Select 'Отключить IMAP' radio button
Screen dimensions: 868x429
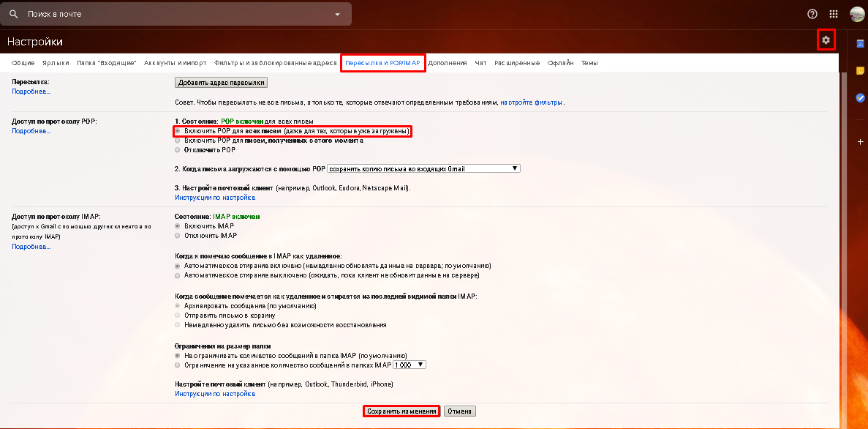click(177, 236)
